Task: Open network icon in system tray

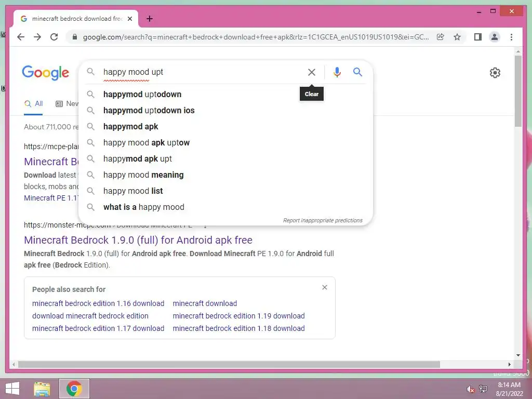Action: coord(483,389)
